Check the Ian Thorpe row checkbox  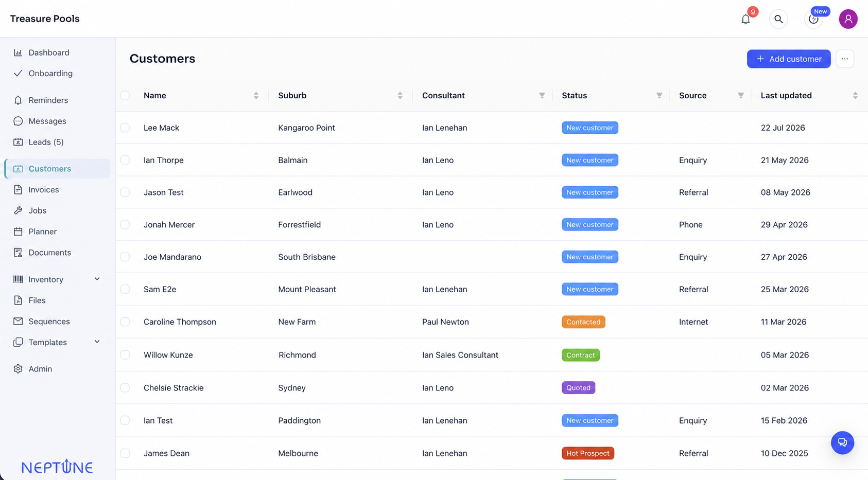(125, 160)
